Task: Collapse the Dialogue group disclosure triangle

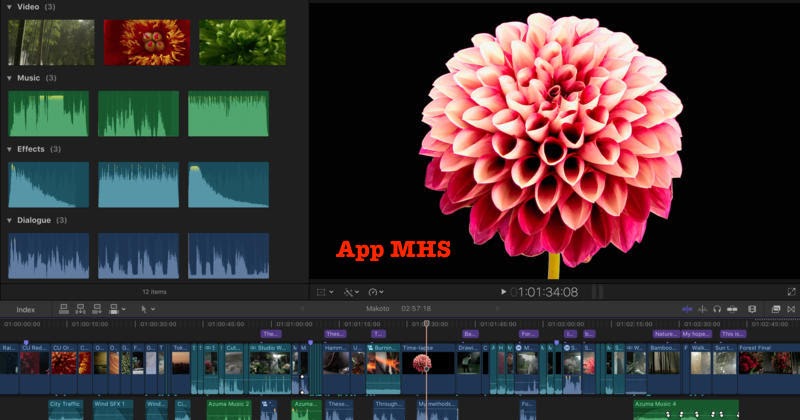Action: [9, 220]
